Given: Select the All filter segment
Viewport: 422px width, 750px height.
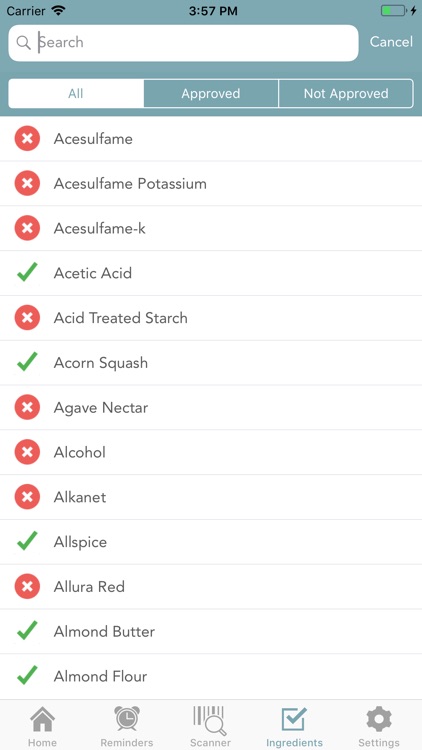Looking at the screenshot, I should pos(76,93).
